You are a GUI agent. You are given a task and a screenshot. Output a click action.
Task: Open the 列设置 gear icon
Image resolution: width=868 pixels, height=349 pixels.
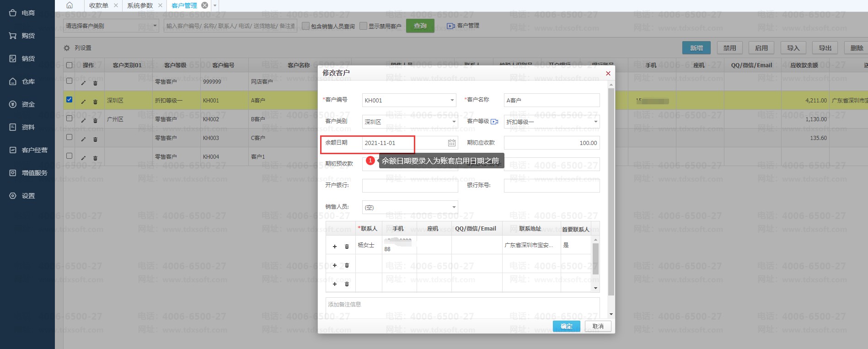coord(67,48)
